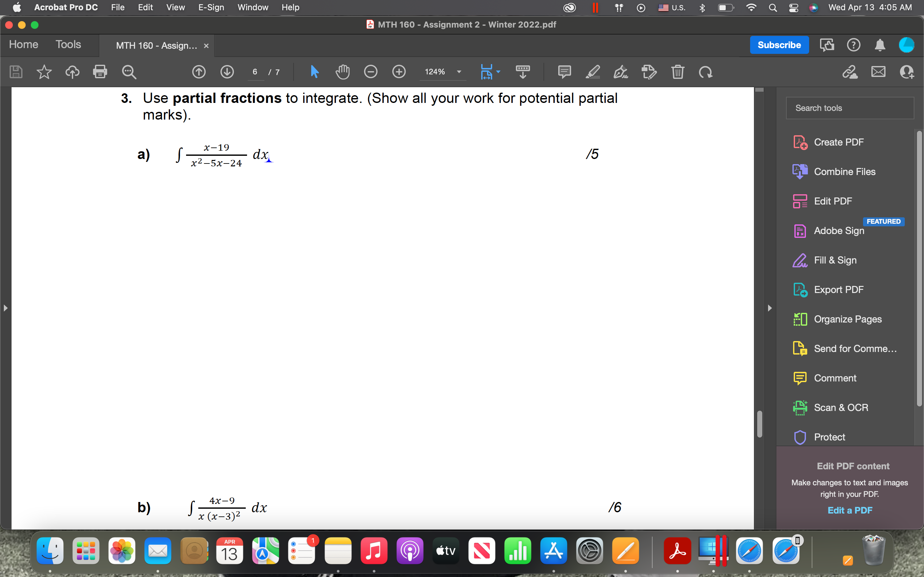Screen dimensions: 924x577
Task: Switch to the Tools tab
Action: tap(68, 44)
